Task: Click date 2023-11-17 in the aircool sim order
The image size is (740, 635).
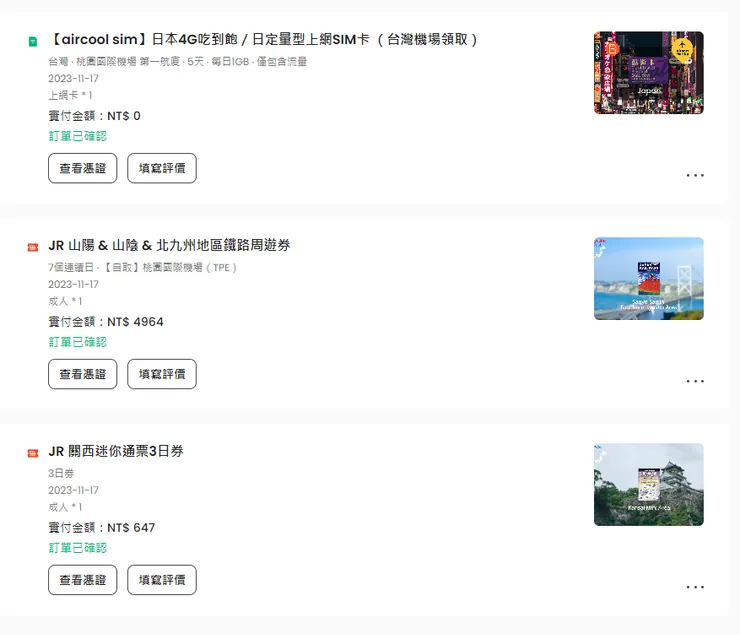Action: click(x=73, y=78)
